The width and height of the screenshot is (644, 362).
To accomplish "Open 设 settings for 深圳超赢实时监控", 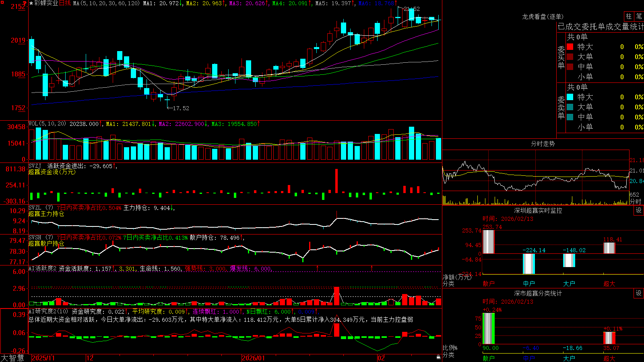I will [639, 210].
